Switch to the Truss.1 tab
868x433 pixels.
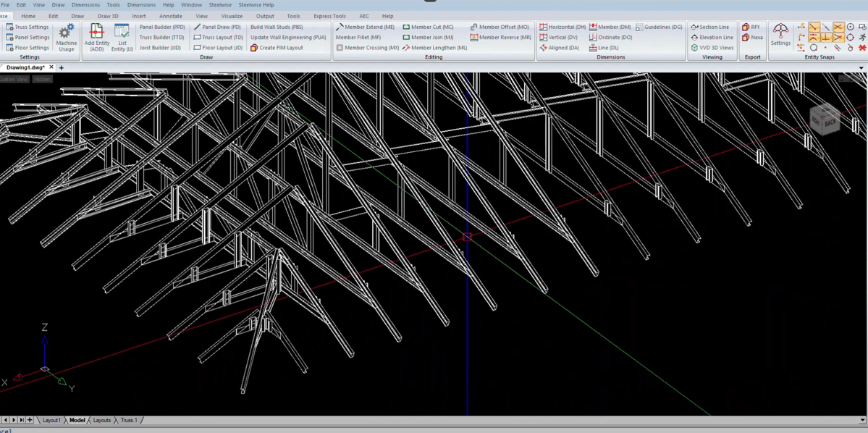point(127,420)
